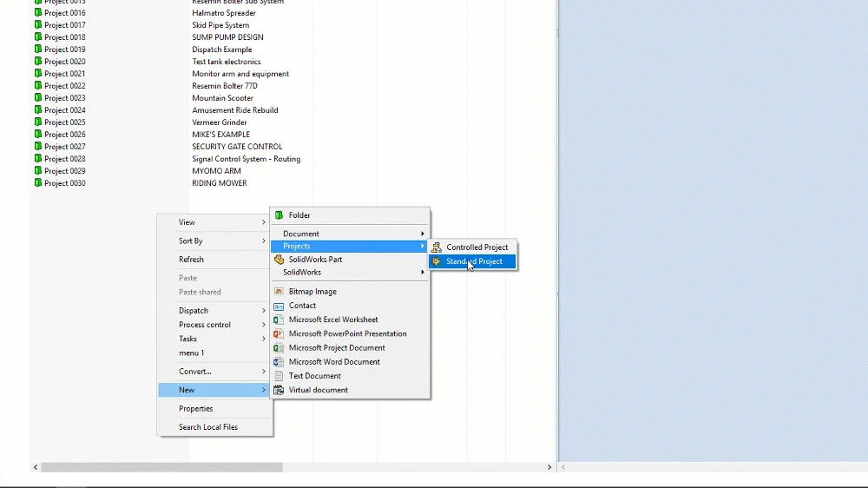The height and width of the screenshot is (488, 868).
Task: Click the Virtual document icon
Action: click(279, 390)
